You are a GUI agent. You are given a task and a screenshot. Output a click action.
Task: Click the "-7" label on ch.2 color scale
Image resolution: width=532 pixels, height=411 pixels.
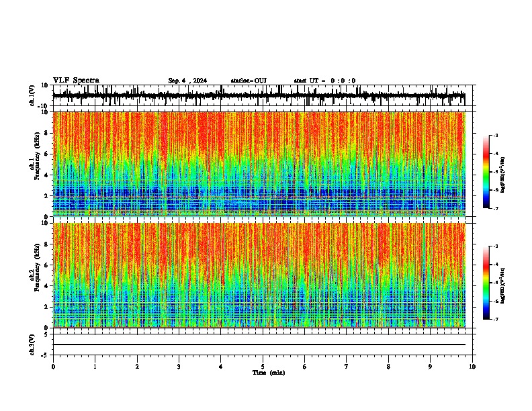[x=495, y=320]
